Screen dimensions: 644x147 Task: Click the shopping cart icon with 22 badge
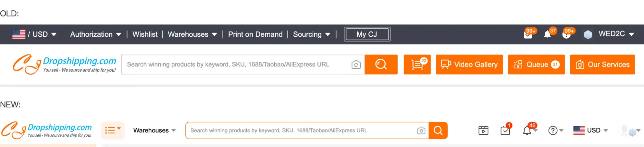pyautogui.click(x=417, y=64)
